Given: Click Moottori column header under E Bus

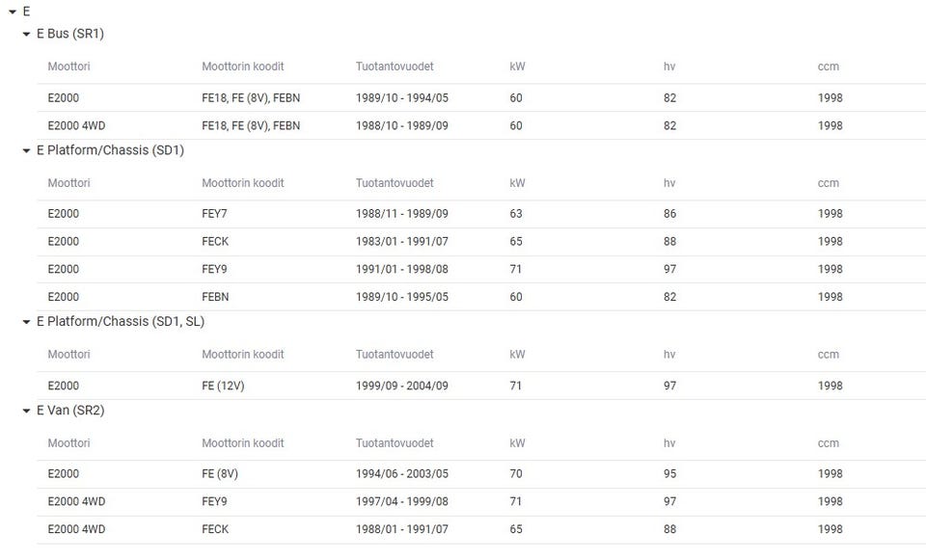Looking at the screenshot, I should point(68,67).
